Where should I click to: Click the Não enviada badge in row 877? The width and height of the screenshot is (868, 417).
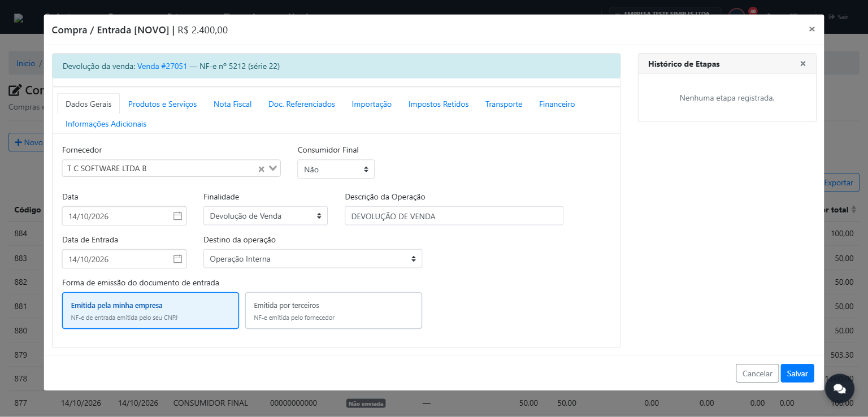click(366, 403)
